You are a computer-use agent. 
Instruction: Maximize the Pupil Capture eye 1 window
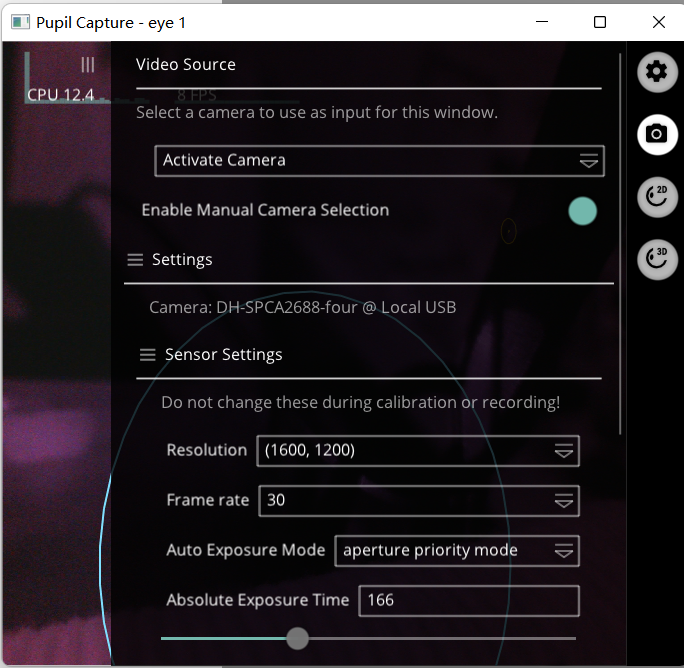[600, 22]
